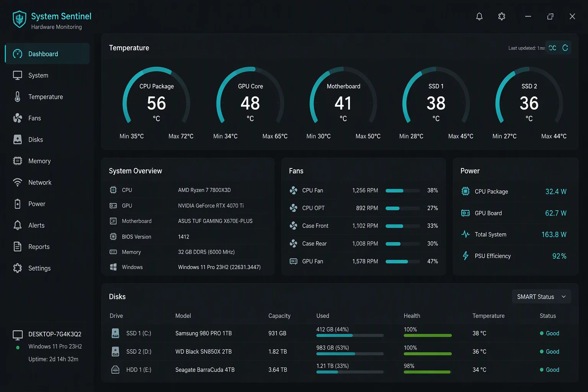Open the gear icon in the title bar
This screenshot has width=588, height=392.
pyautogui.click(x=502, y=16)
